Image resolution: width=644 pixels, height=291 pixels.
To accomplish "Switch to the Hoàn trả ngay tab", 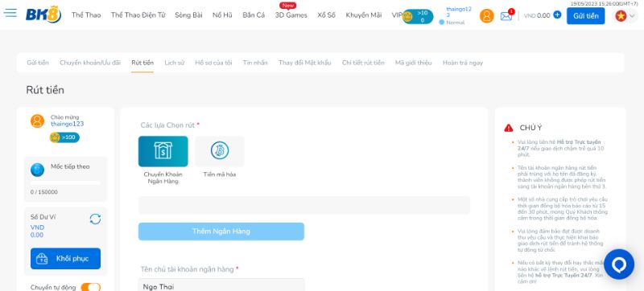I will (463, 63).
